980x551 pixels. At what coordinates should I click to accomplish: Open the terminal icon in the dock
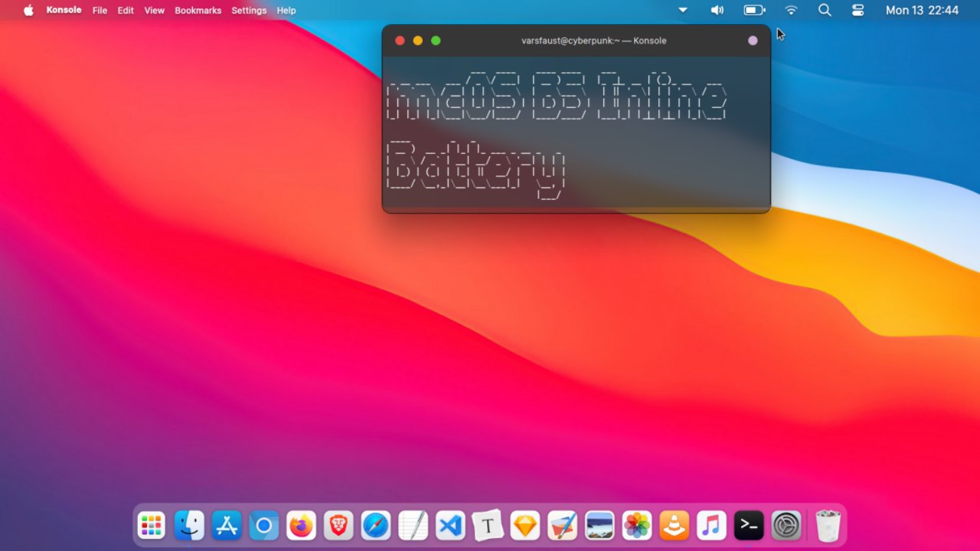click(x=749, y=526)
